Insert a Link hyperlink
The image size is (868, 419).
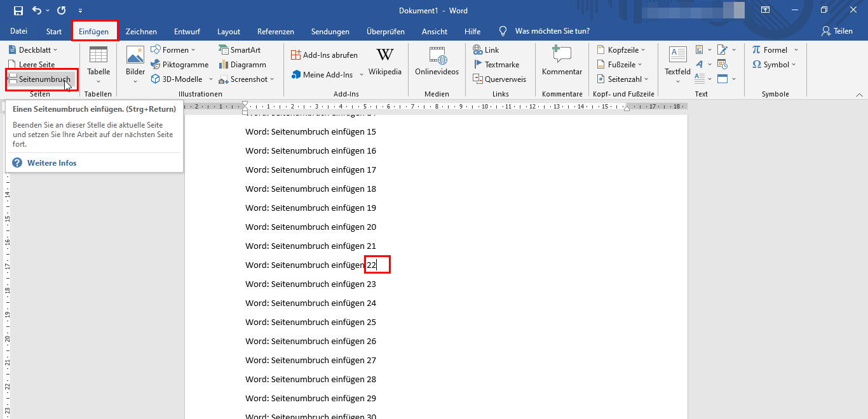click(x=486, y=50)
